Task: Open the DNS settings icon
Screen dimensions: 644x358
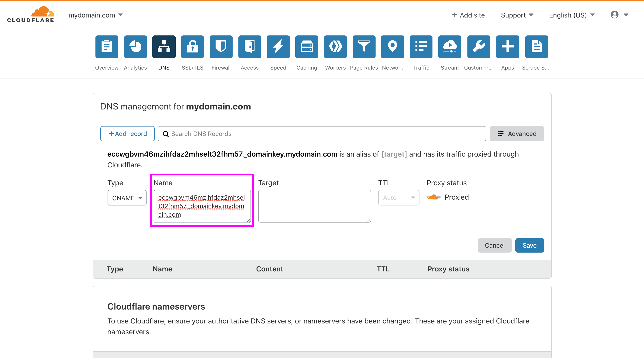Action: pyautogui.click(x=164, y=47)
